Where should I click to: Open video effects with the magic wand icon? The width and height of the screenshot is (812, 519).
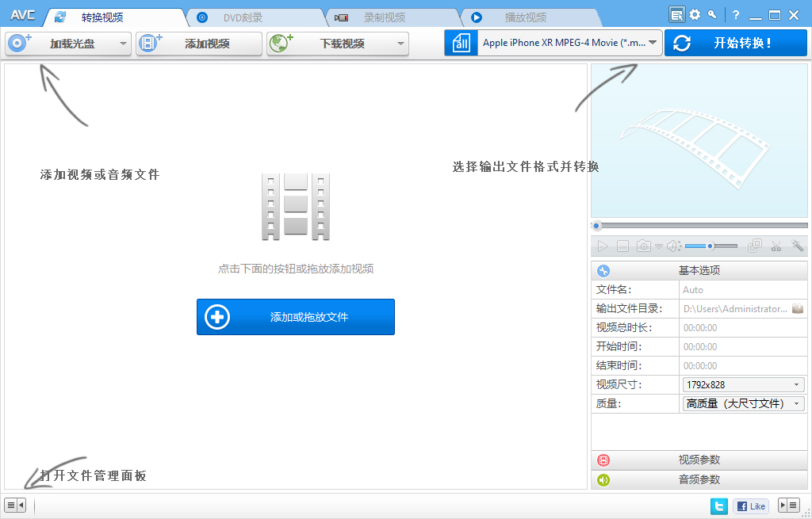click(797, 246)
